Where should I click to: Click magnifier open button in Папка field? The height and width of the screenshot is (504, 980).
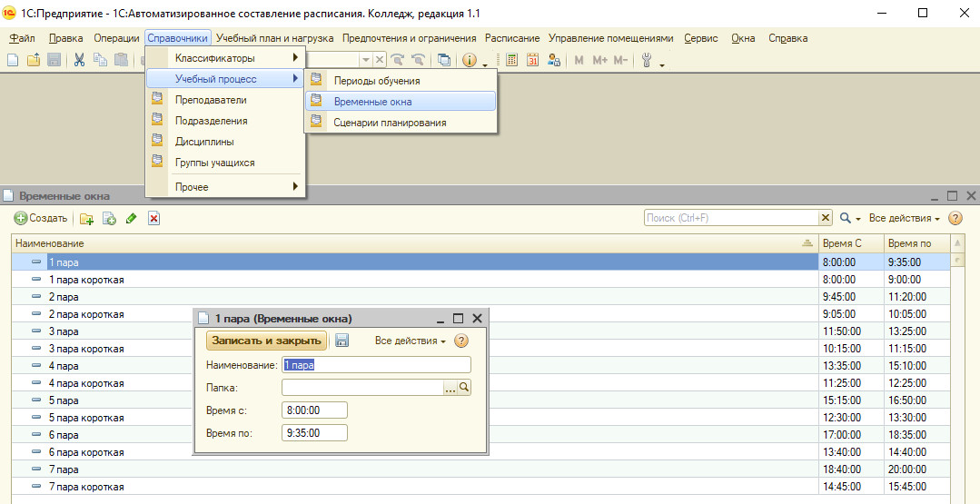[464, 388]
